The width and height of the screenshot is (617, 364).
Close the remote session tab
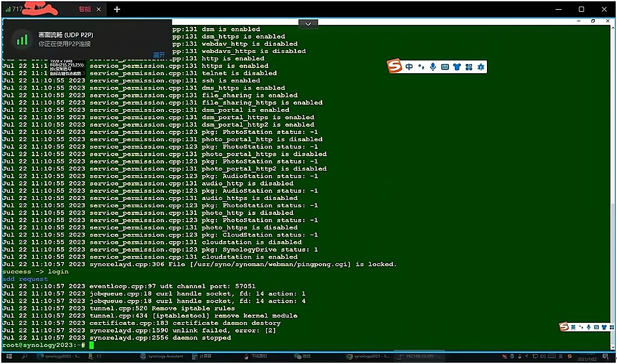(x=99, y=9)
